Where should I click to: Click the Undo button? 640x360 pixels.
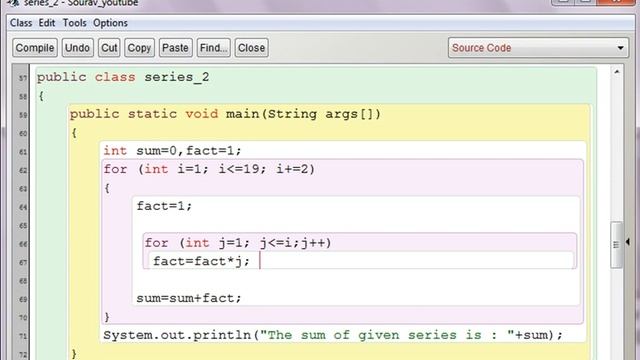pos(78,48)
